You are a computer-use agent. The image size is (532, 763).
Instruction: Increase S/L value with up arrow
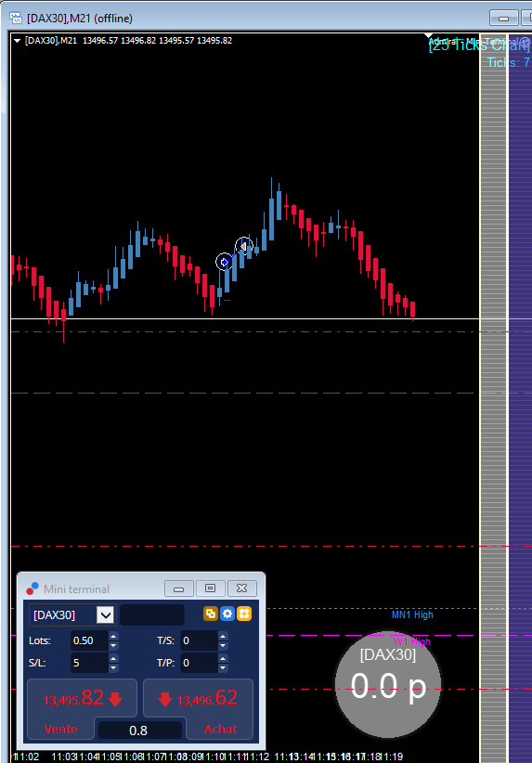(113, 658)
